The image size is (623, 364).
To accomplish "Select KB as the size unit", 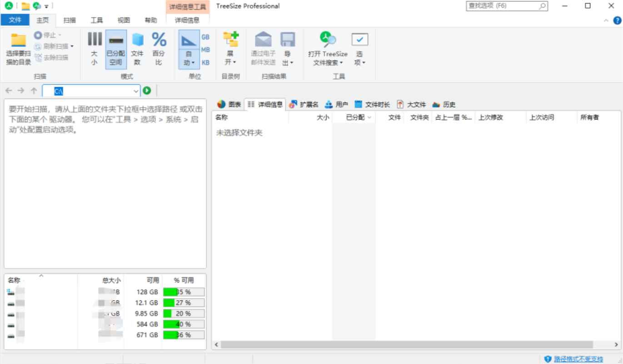I will pyautogui.click(x=204, y=63).
